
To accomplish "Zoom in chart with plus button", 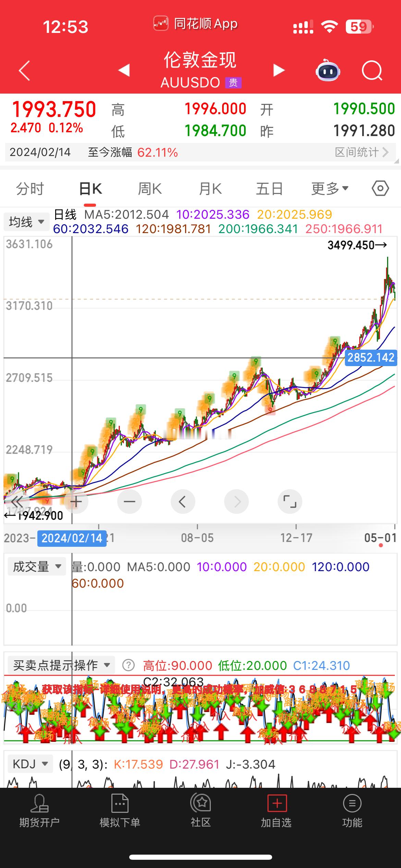I will (76, 502).
